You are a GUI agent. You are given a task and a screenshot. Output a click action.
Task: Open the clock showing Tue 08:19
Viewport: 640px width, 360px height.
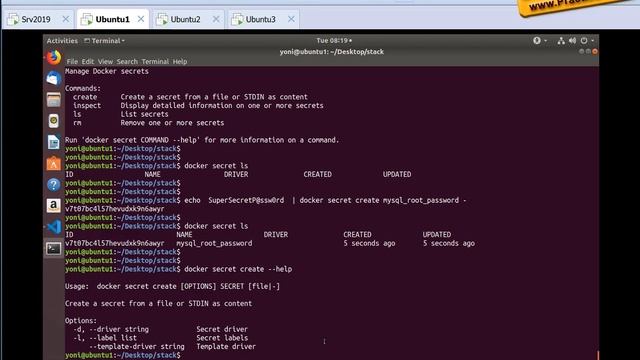pos(334,40)
